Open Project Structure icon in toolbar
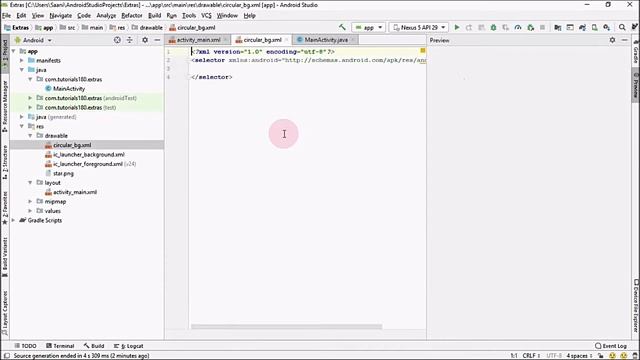Screen dimensions: 640x360 pos(558,27)
